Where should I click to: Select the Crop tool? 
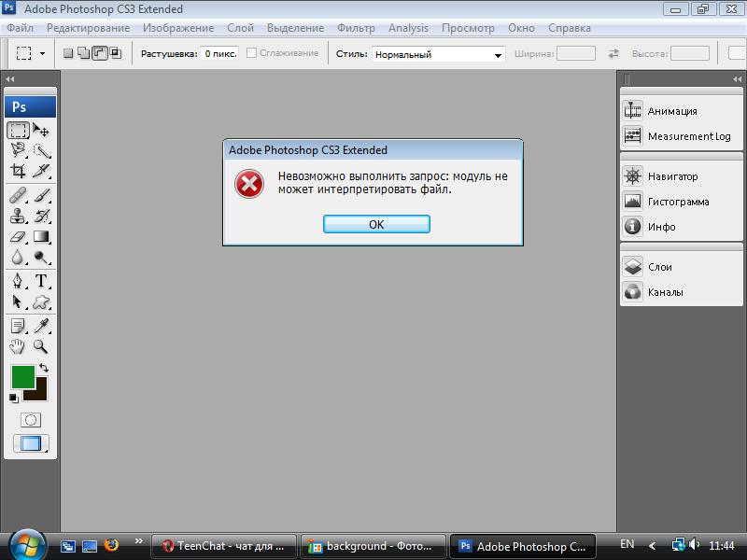[x=18, y=171]
